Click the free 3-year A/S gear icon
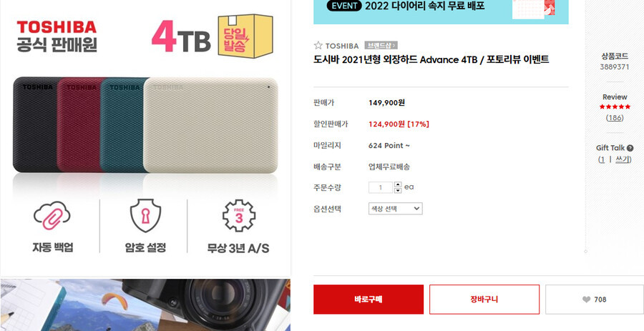Viewport: 644px width, 331px height. click(238, 216)
